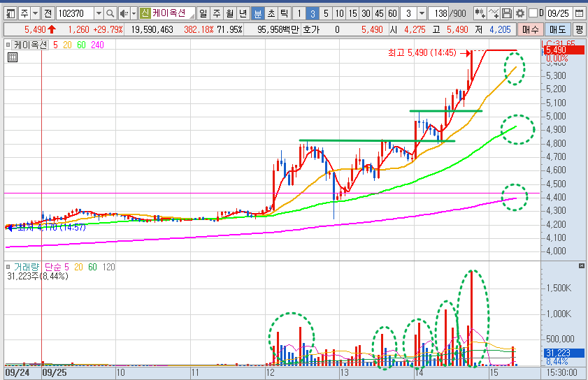Open the candlestick chart type icon

pos(480,14)
